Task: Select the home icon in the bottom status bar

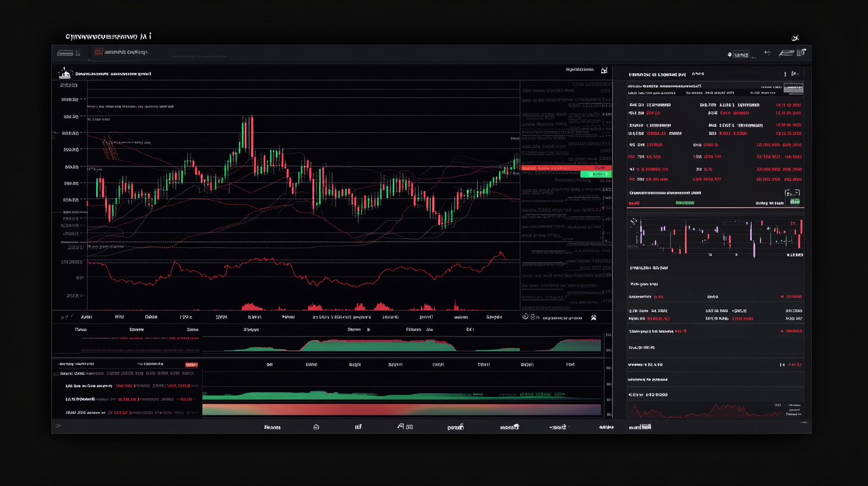Action: click(x=316, y=426)
